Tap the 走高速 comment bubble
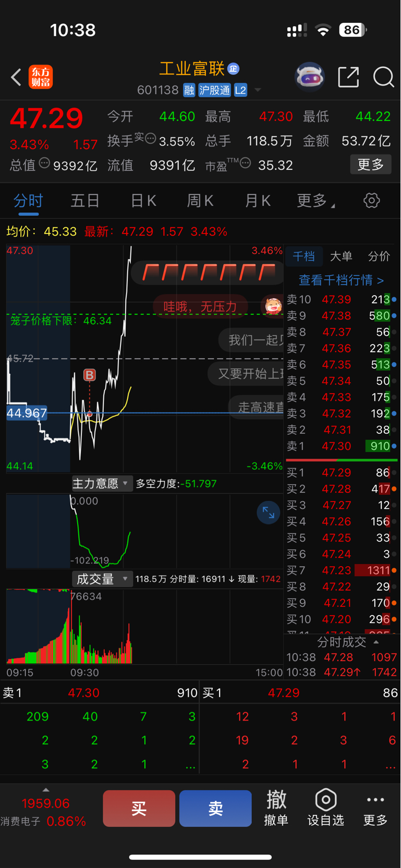The width and height of the screenshot is (401, 868). [x=256, y=407]
